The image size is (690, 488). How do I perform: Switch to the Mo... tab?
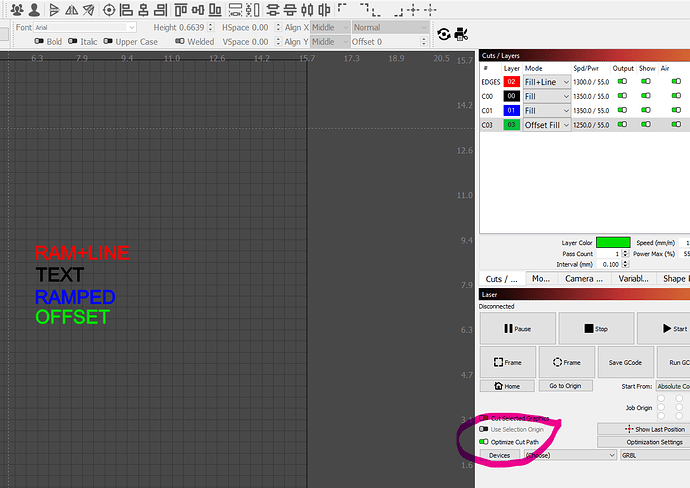point(541,279)
